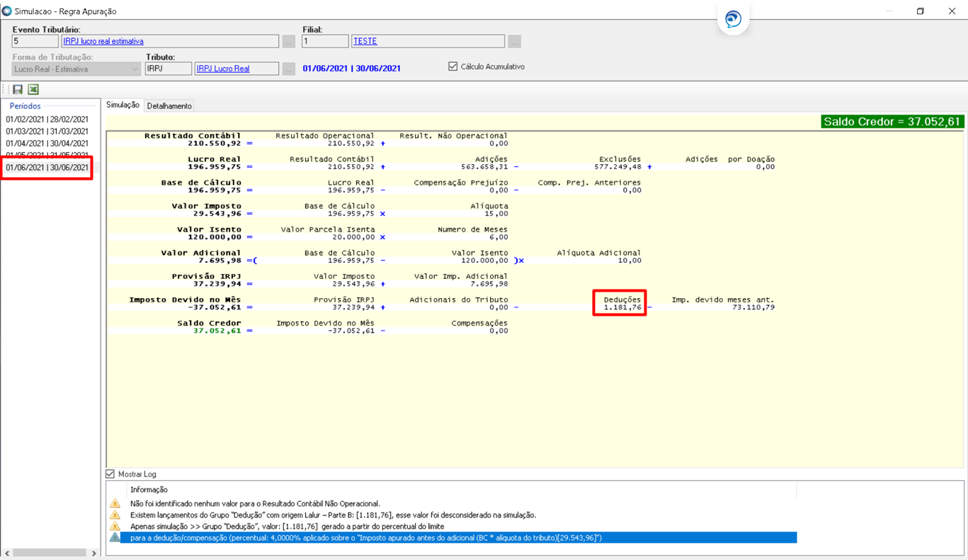Image resolution: width=968 pixels, height=560 pixels.
Task: Open the chat assistant bubble icon
Action: coord(733,19)
